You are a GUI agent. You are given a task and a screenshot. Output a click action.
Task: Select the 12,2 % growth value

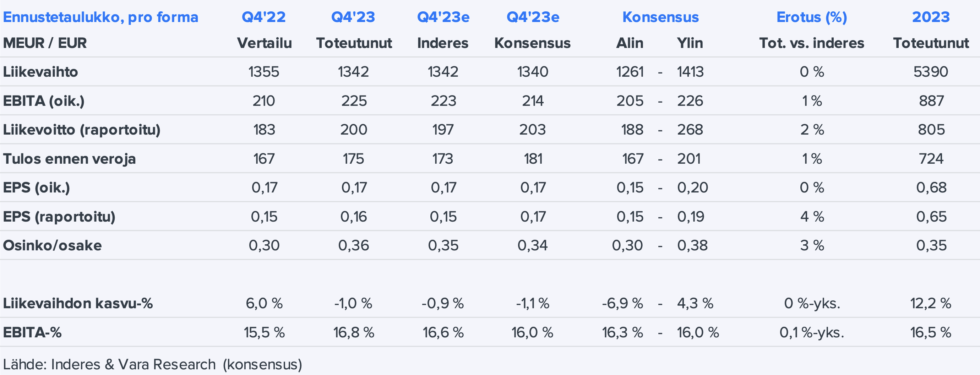[x=931, y=304]
